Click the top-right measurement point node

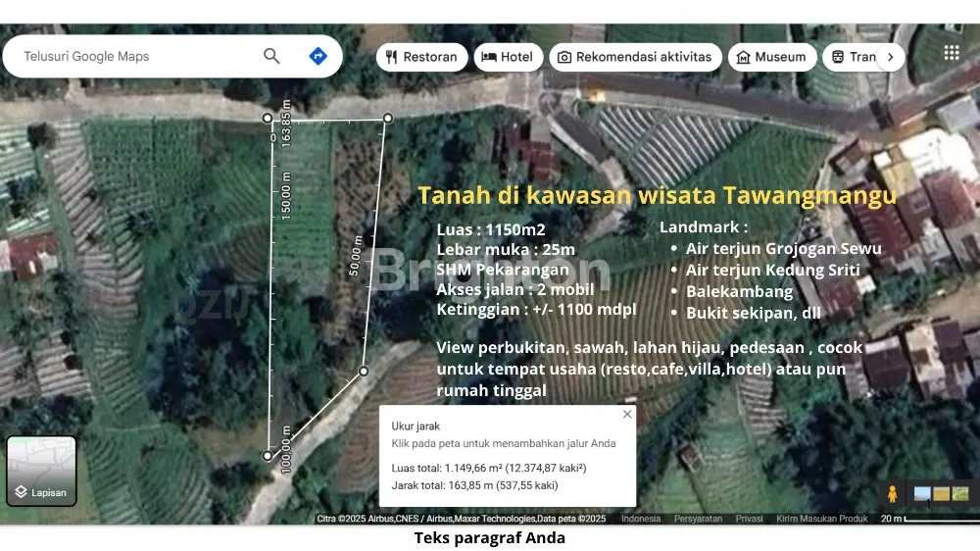(x=387, y=118)
